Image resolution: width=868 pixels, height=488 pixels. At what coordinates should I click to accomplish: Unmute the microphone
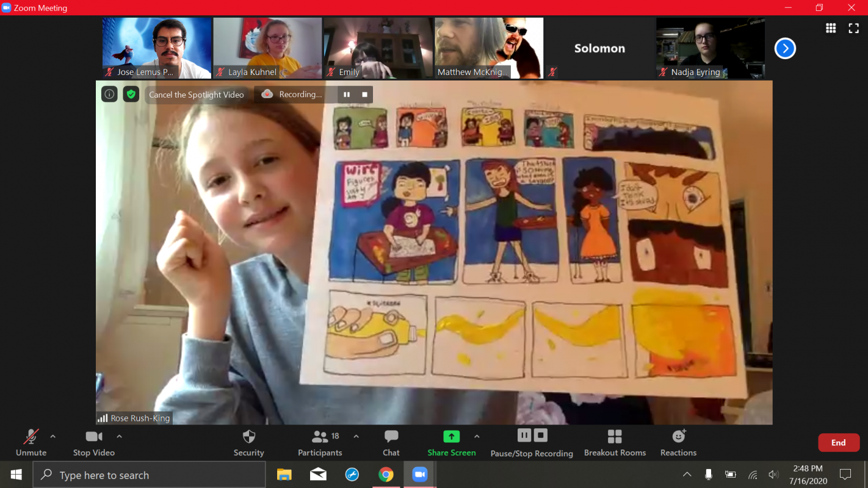coord(31,442)
